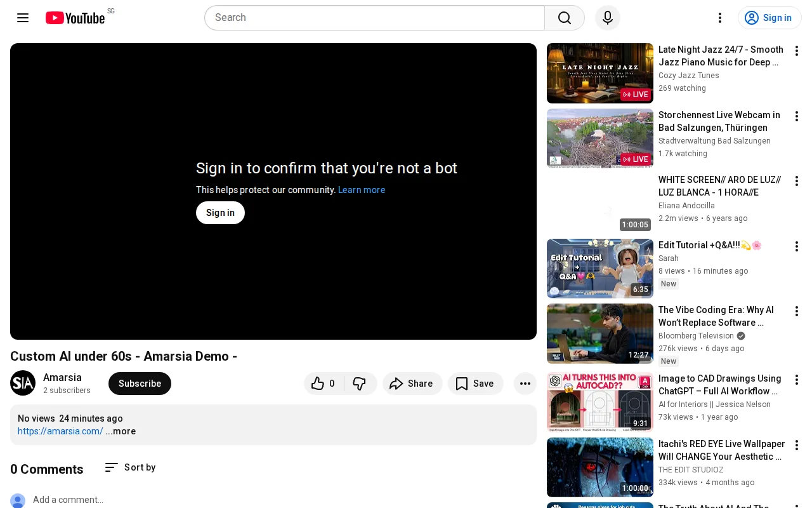Click the search magnifier button
The width and height of the screenshot is (812, 508).
(565, 18)
